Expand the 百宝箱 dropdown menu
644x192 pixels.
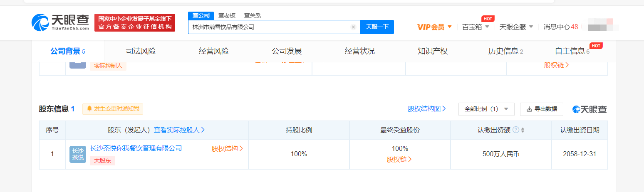coord(476,27)
